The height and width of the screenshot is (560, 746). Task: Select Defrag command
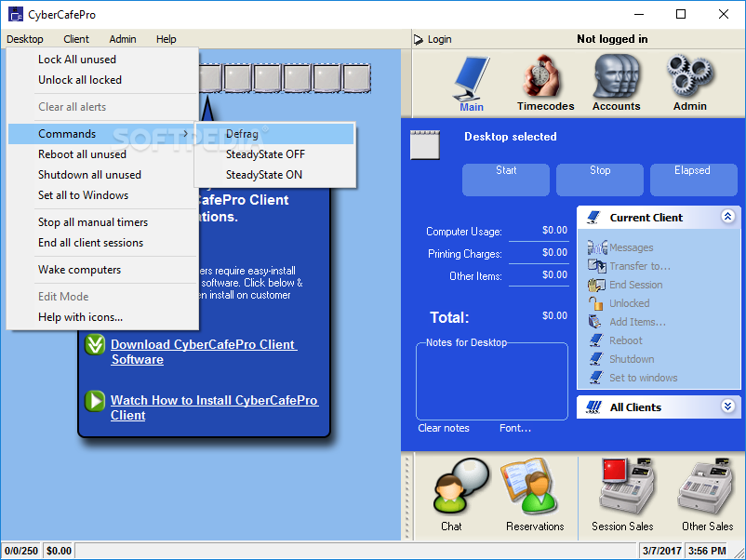(x=275, y=134)
